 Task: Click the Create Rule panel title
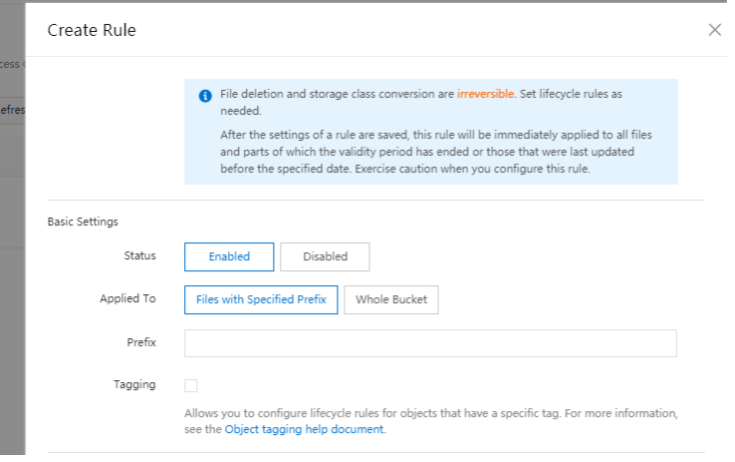pos(92,30)
